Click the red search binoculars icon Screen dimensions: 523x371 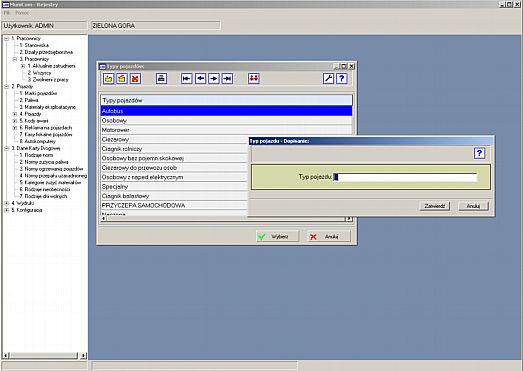(x=254, y=79)
